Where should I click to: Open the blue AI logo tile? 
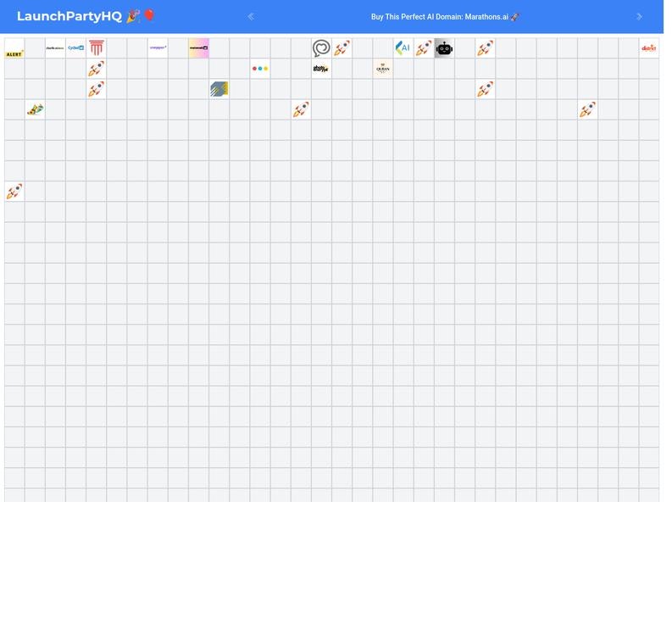point(403,48)
